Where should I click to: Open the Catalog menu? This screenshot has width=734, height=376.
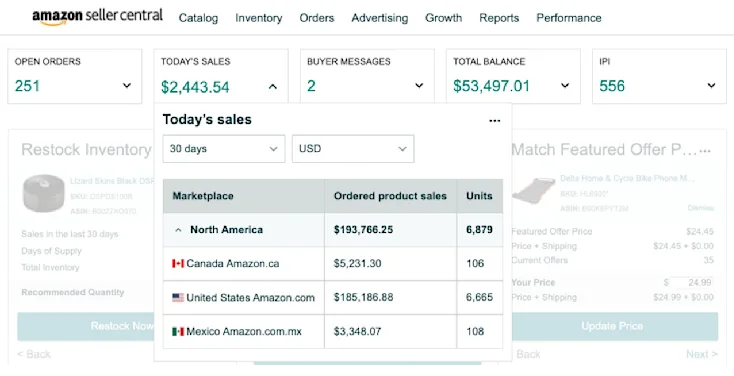tap(198, 18)
